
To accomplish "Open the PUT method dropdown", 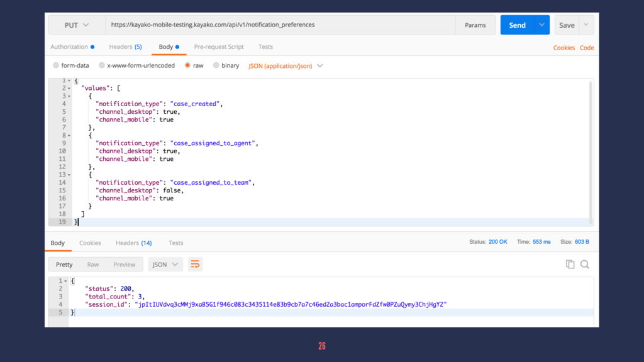I will pos(76,25).
